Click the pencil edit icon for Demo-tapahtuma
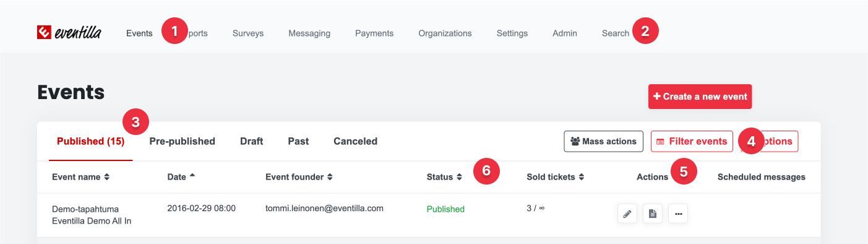The height and width of the screenshot is (244, 868). click(x=627, y=214)
